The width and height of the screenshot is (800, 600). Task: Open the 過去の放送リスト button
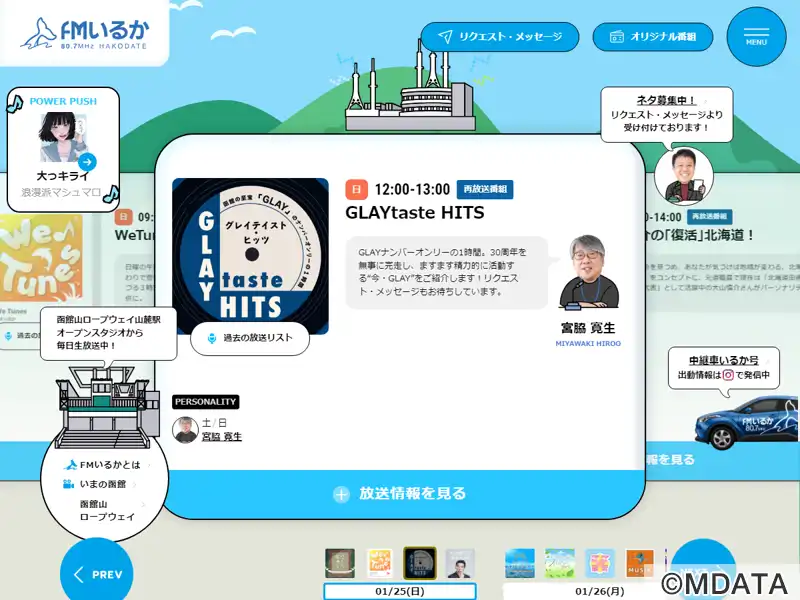(250, 338)
